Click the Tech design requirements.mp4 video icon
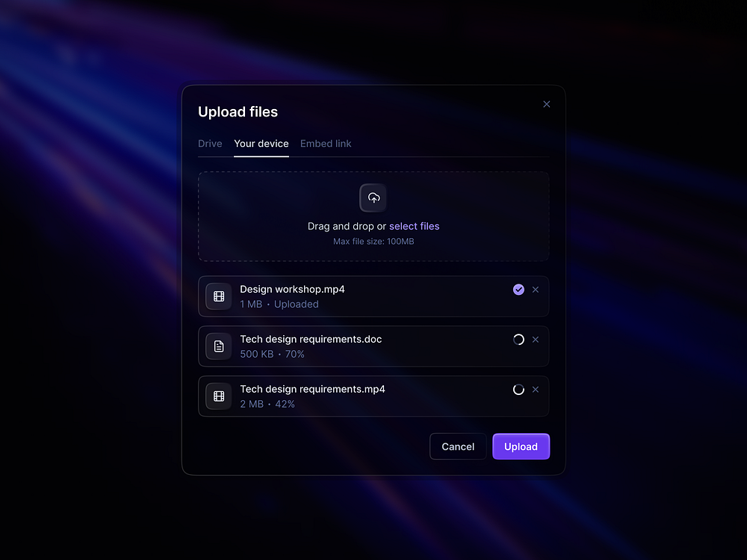Screen dimensions: 747x560 click(x=219, y=396)
